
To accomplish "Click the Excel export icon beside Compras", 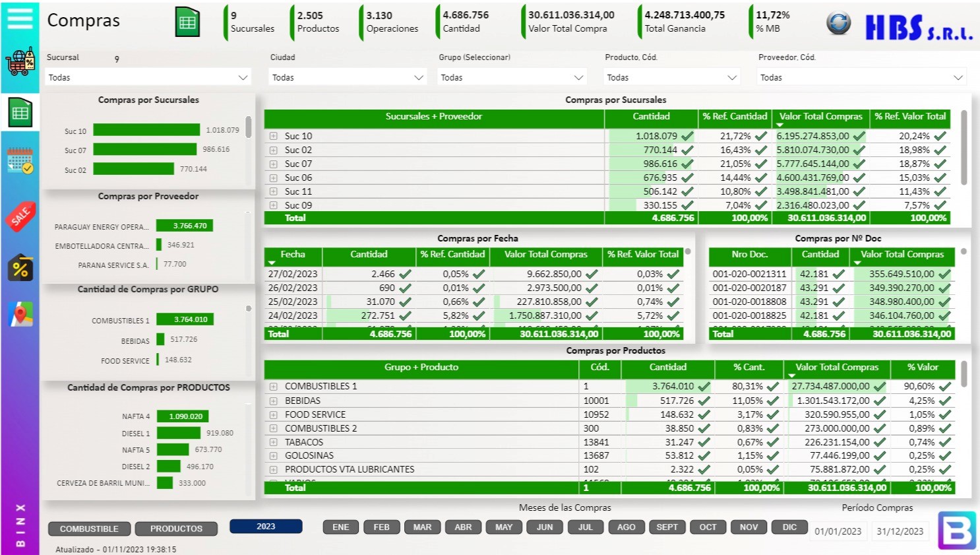I will point(187,22).
